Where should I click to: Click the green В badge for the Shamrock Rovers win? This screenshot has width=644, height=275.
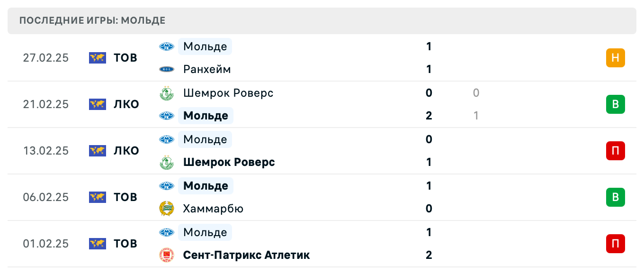pos(615,104)
